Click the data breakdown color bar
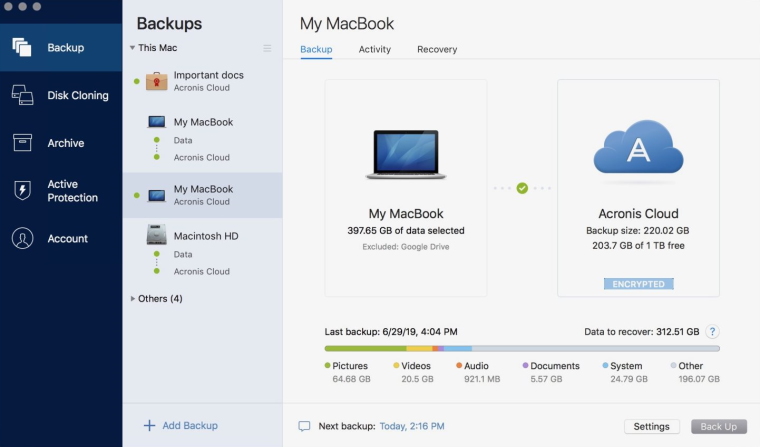 coord(522,349)
